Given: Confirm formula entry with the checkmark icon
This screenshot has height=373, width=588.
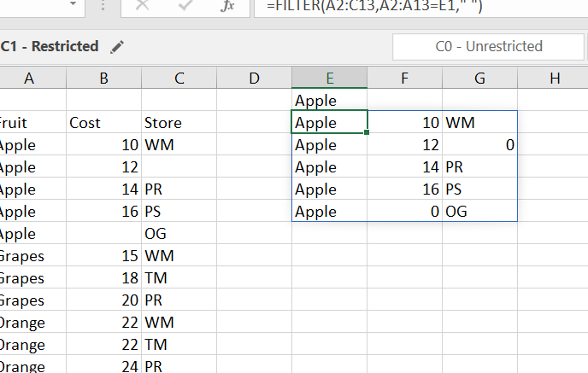Looking at the screenshot, I should pyautogui.click(x=185, y=5).
